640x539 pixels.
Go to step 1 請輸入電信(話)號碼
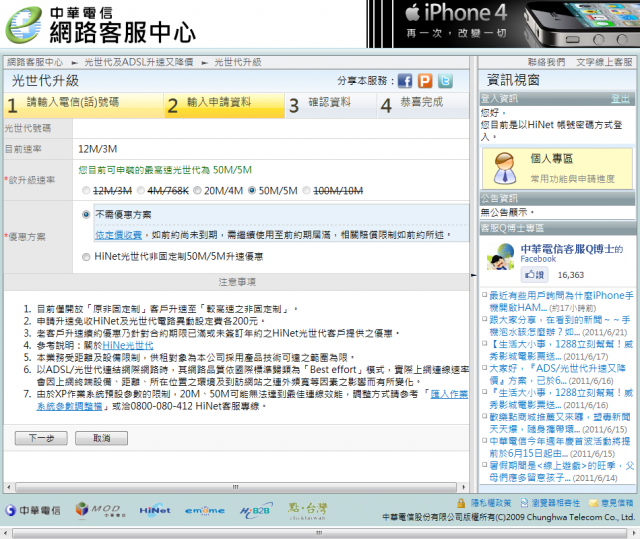(84, 105)
